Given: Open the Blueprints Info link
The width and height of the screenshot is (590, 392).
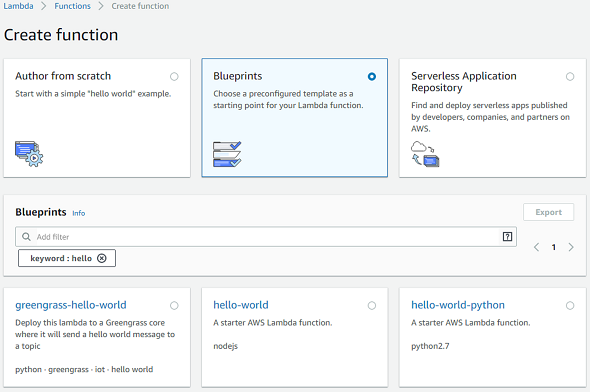Looking at the screenshot, I should click(x=79, y=213).
